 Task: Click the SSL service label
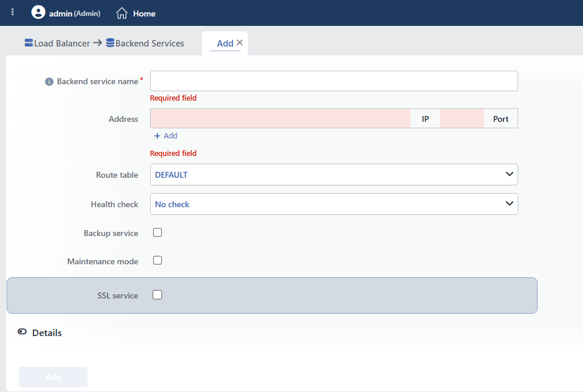118,295
